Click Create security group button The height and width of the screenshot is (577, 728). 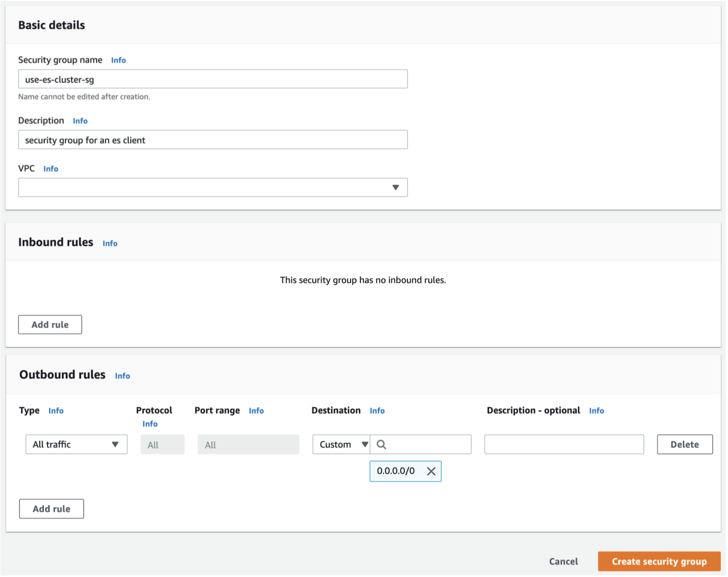(659, 562)
